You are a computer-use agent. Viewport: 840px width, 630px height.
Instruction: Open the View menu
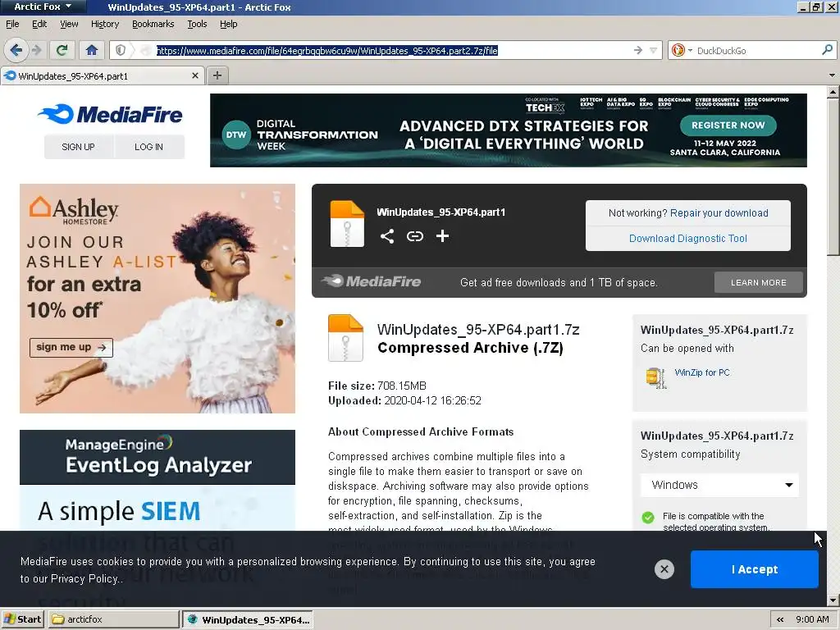tap(69, 24)
